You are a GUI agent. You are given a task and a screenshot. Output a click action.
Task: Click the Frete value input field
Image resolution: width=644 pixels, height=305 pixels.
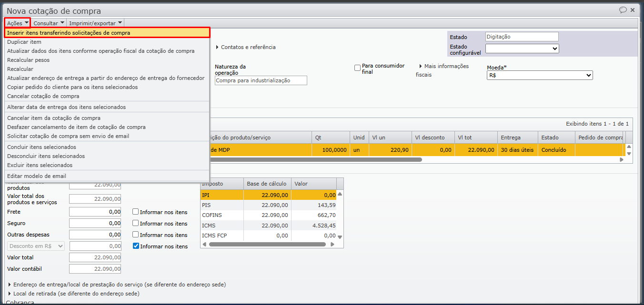click(95, 212)
